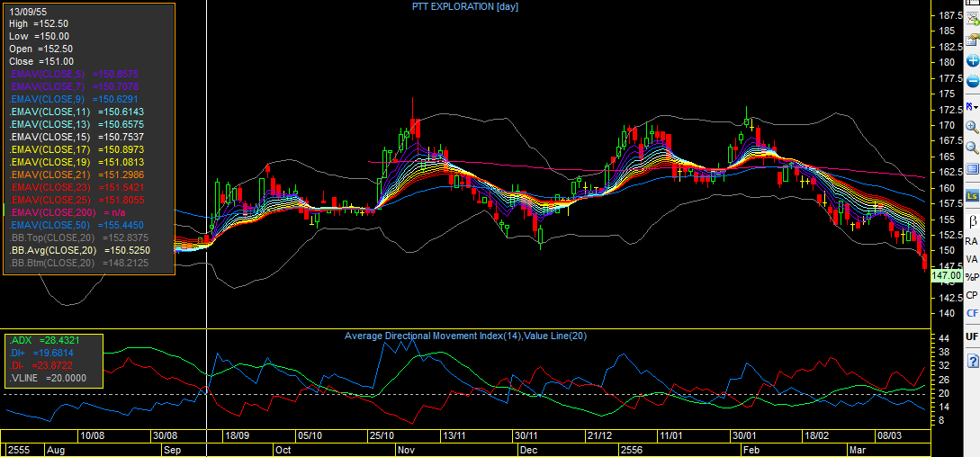Click the 147.00 current price label
The image size is (980, 457).
pos(946,275)
